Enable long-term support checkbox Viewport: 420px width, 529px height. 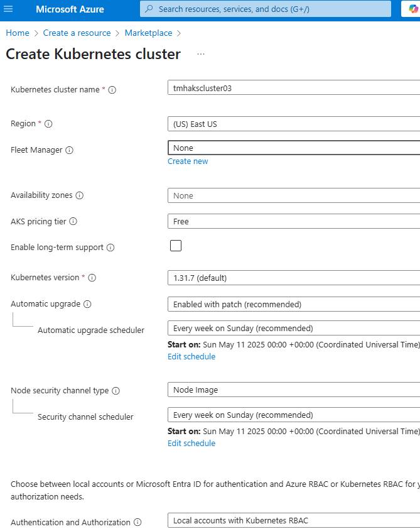pos(176,246)
